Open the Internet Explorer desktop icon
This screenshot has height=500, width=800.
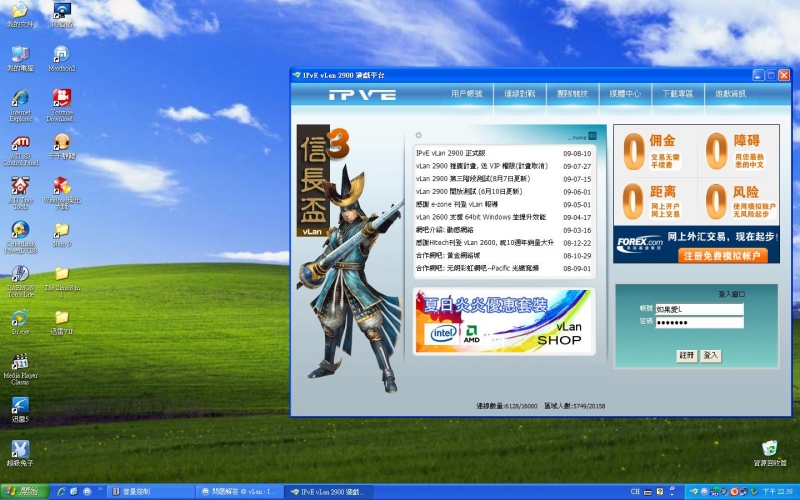[x=20, y=105]
